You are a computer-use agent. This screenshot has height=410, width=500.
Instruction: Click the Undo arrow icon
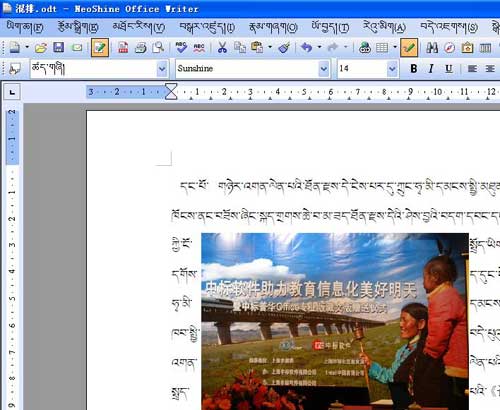306,48
